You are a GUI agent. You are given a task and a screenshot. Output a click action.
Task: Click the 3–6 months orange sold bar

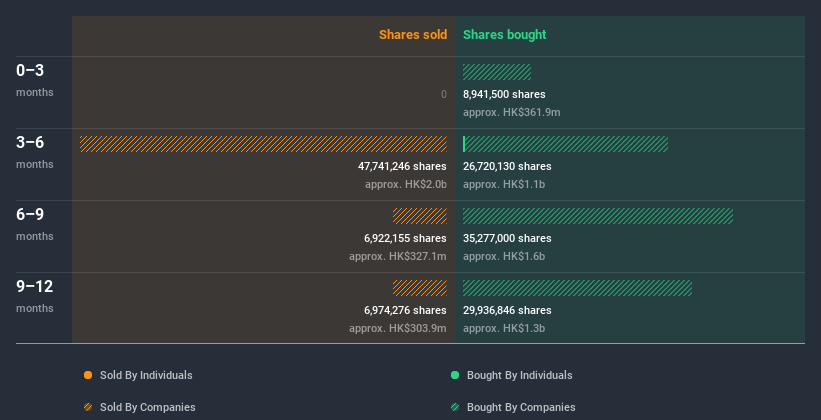[x=263, y=144]
